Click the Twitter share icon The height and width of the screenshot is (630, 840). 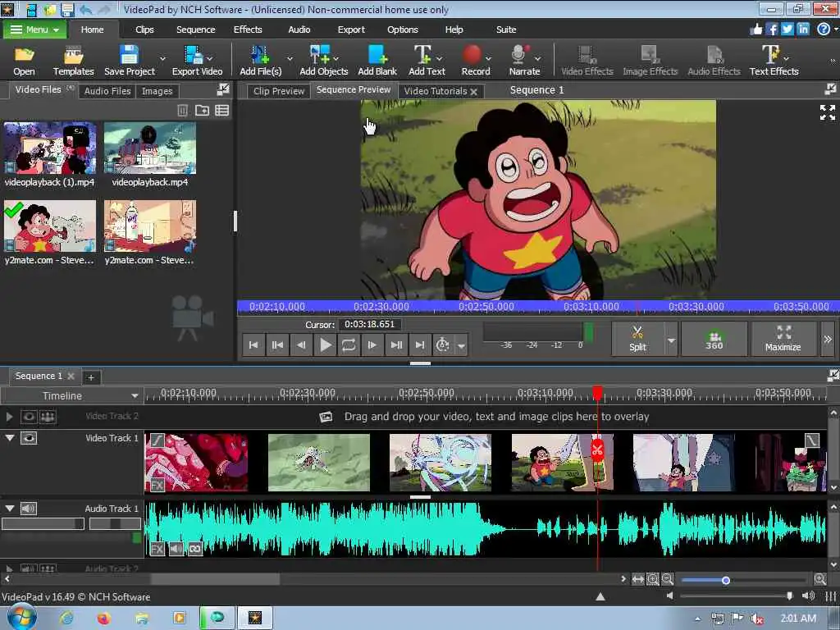tap(787, 29)
